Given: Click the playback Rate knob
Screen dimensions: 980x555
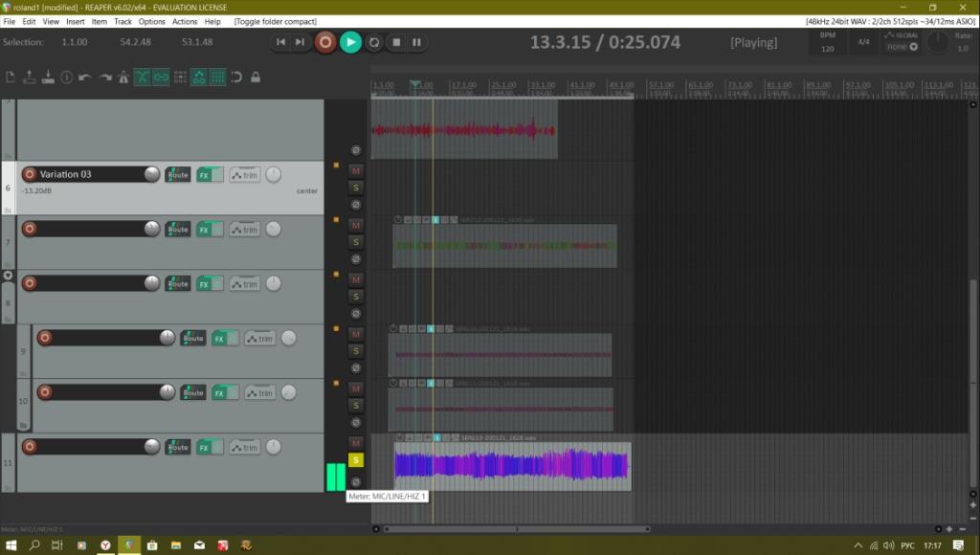Looking at the screenshot, I should 937,42.
